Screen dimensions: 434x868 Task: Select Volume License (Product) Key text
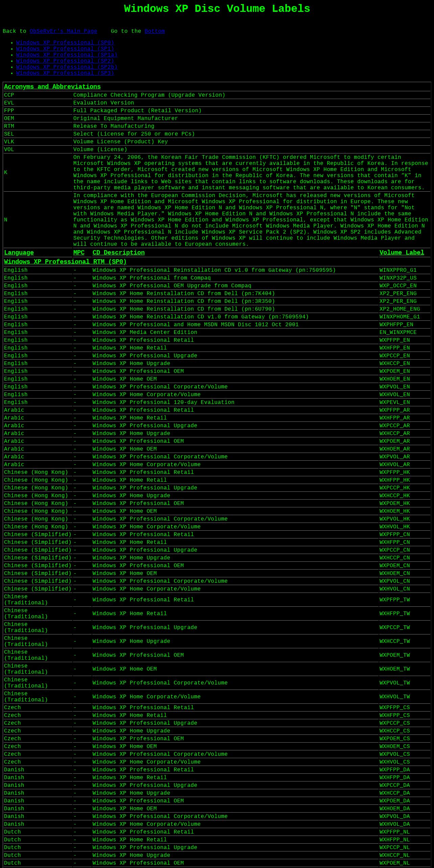tap(120, 142)
